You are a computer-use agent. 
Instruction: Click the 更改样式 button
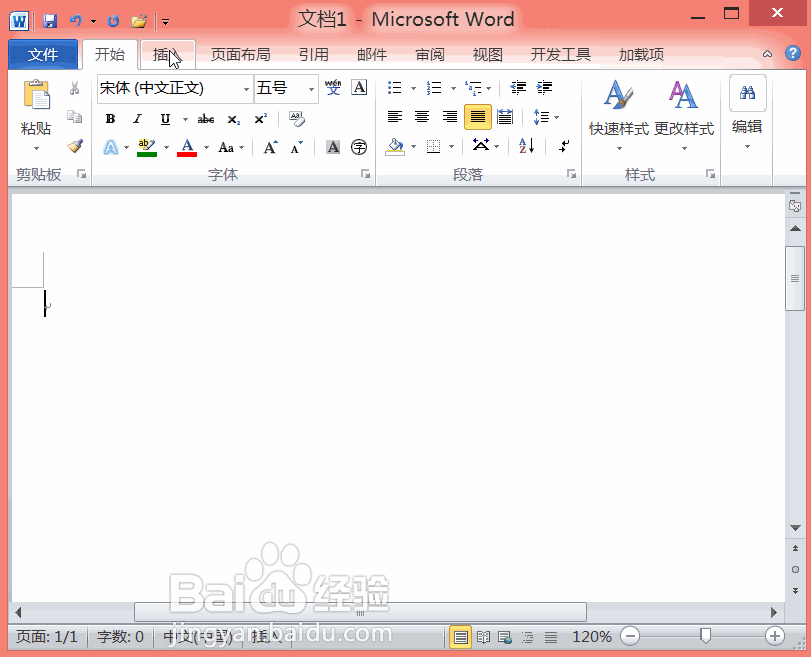[684, 115]
